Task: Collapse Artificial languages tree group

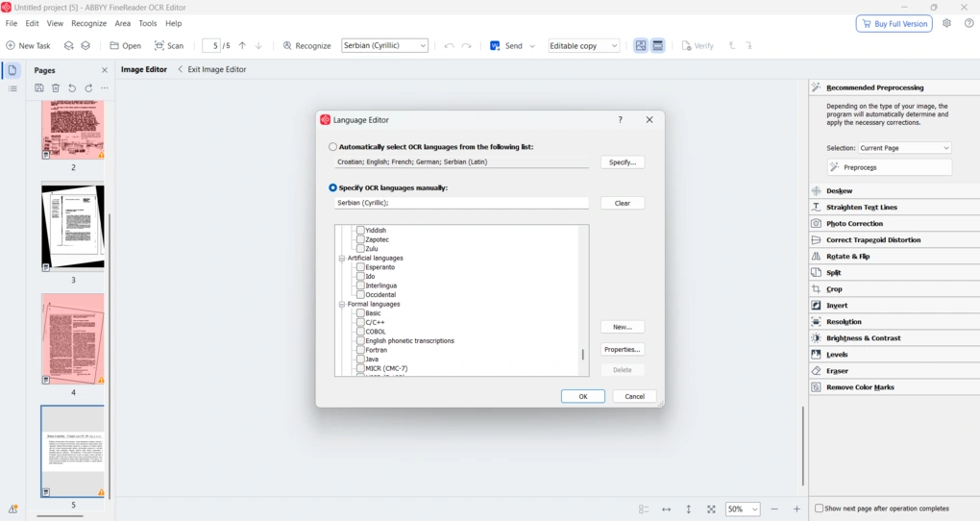Action: coord(342,258)
